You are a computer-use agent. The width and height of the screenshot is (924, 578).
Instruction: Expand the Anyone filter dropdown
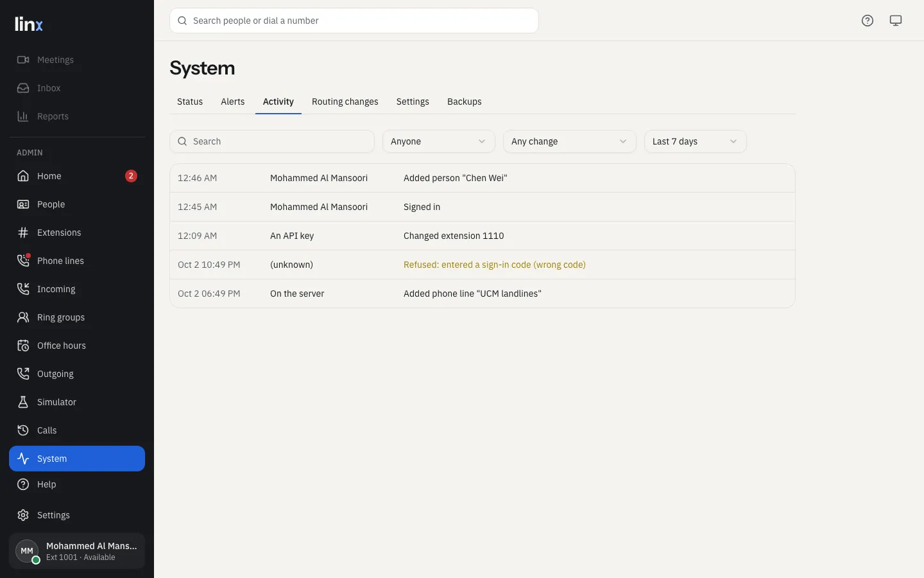pos(439,141)
